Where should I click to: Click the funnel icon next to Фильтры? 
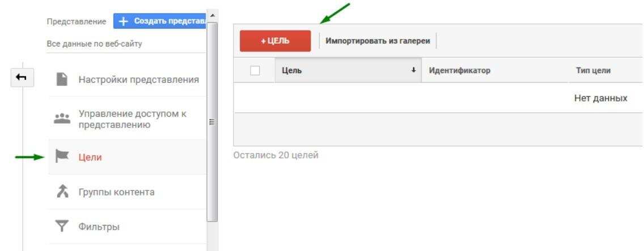point(63,227)
